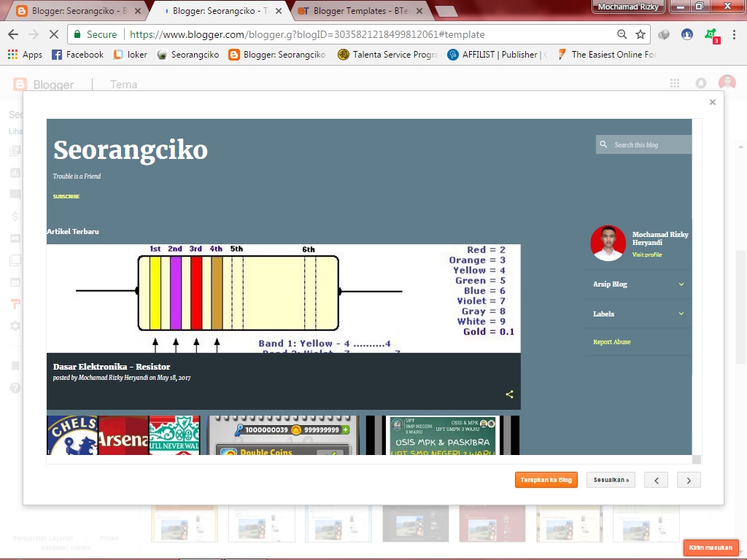Click the Blogger logo in page header
The height and width of the screenshot is (560, 747).
click(x=43, y=85)
